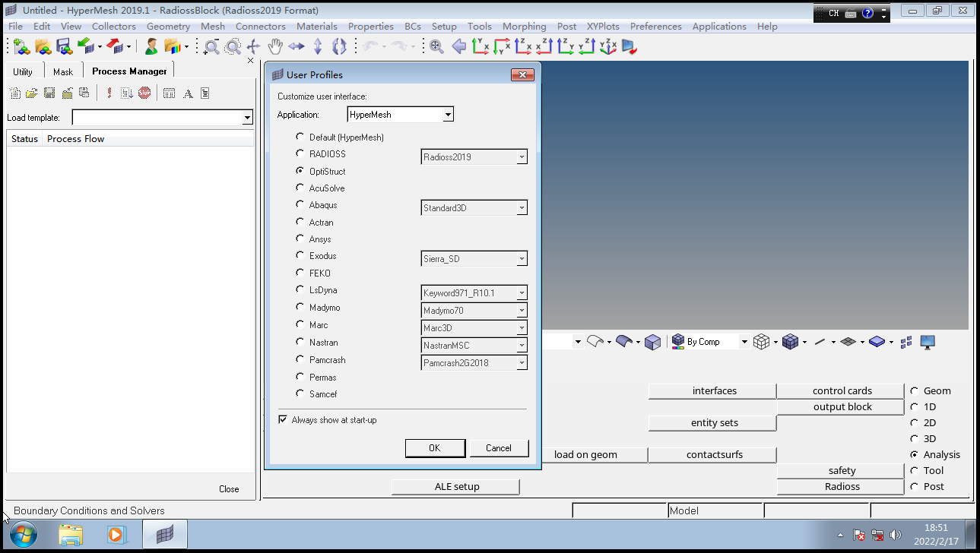This screenshot has width=980, height=553.
Task: Select the Abaqus user profile option
Action: [300, 205]
